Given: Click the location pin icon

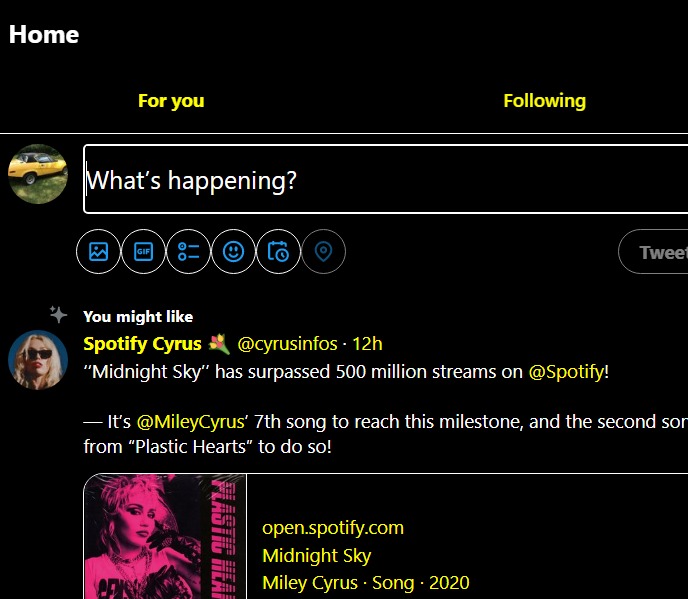Looking at the screenshot, I should pyautogui.click(x=323, y=251).
